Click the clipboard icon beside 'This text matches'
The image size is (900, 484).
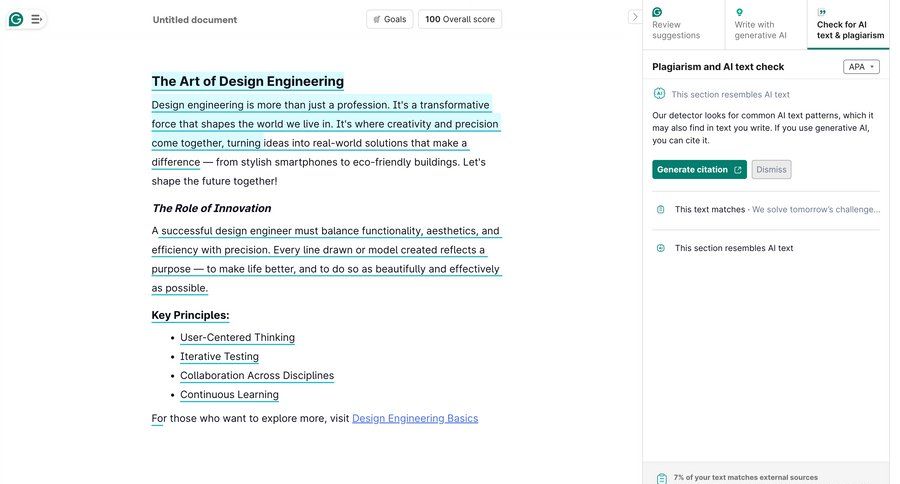pyautogui.click(x=661, y=210)
